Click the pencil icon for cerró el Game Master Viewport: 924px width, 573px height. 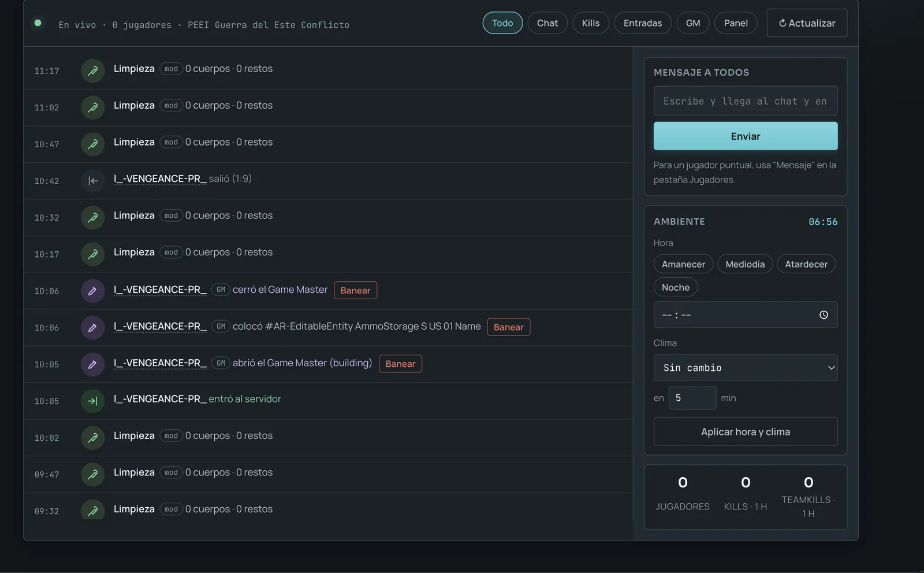(x=92, y=291)
